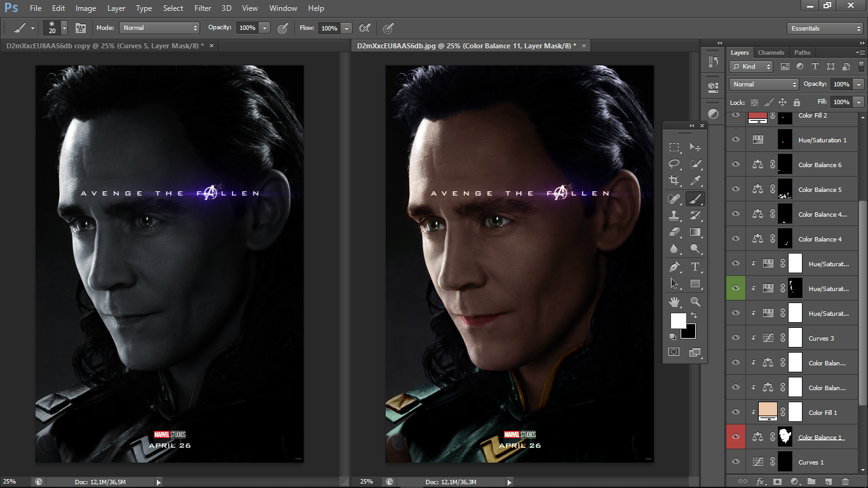Image resolution: width=868 pixels, height=488 pixels.
Task: Select the Lasso tool
Action: (674, 165)
